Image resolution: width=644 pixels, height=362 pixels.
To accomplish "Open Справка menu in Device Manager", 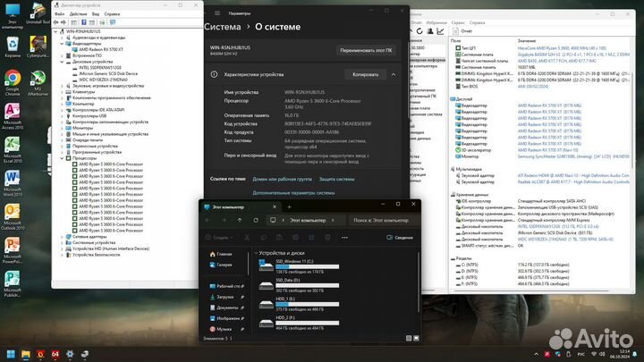I will (112, 14).
